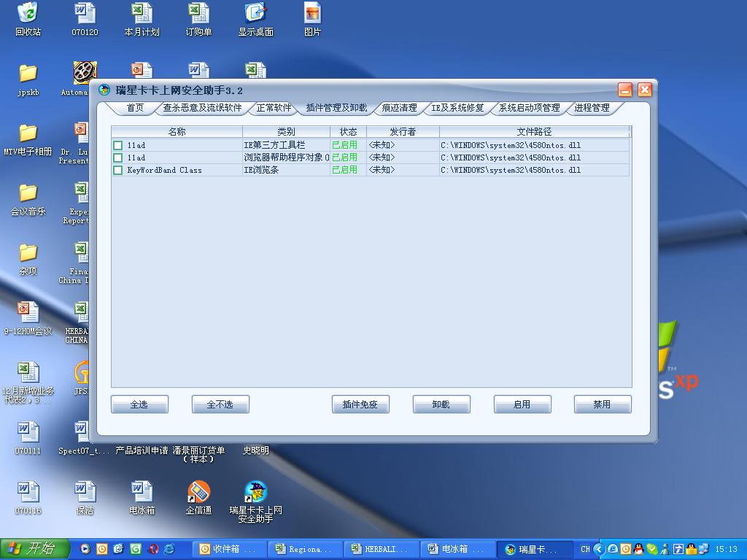Click the 启用 button
This screenshot has width=747, height=560.
click(522, 404)
